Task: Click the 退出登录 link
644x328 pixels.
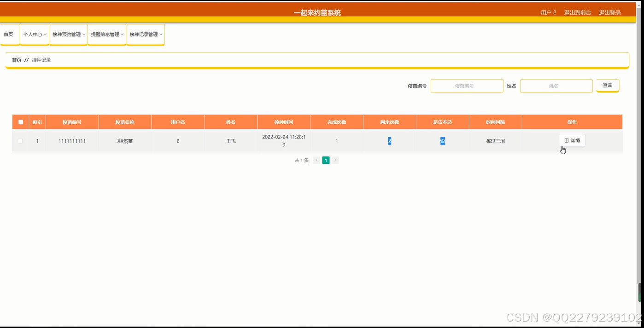Action: (610, 12)
